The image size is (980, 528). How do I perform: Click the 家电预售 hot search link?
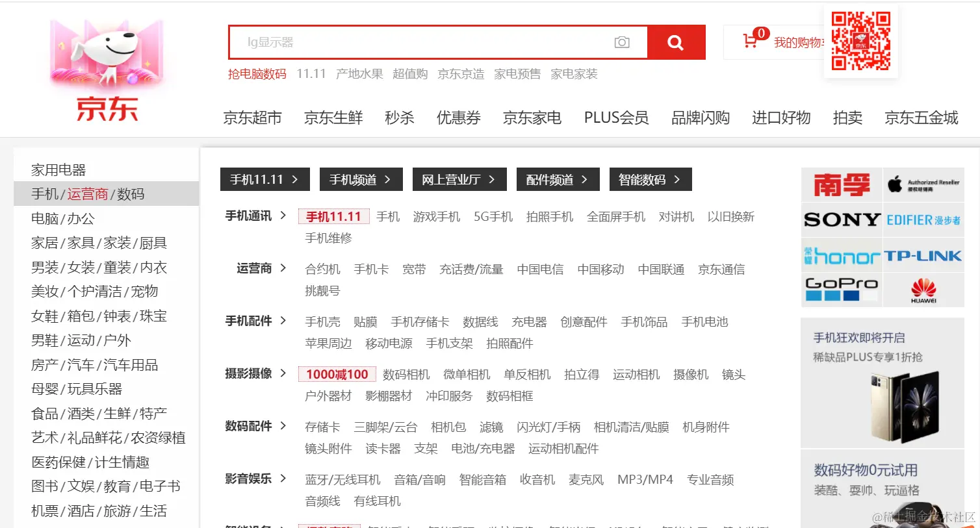tap(517, 74)
